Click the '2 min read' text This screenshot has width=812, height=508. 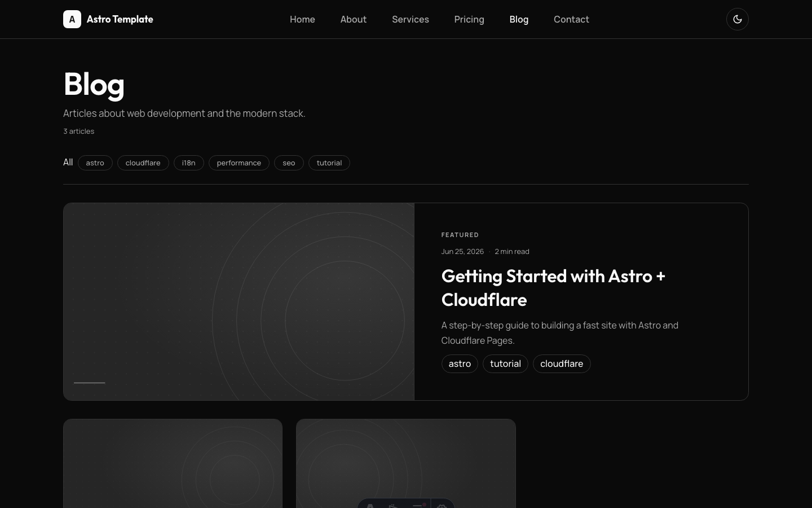512,251
